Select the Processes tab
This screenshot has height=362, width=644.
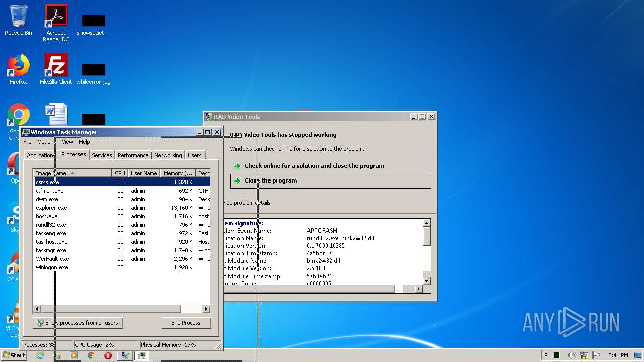point(73,154)
